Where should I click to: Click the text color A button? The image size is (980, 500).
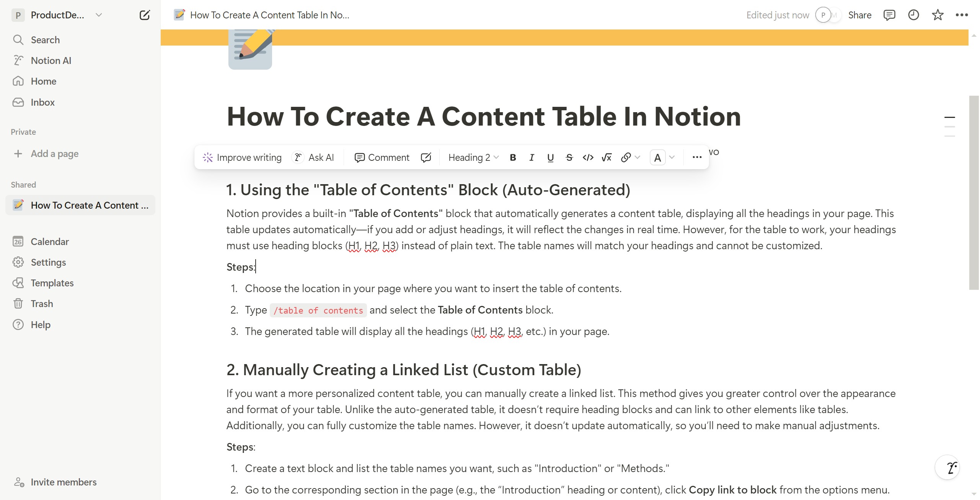coord(657,157)
